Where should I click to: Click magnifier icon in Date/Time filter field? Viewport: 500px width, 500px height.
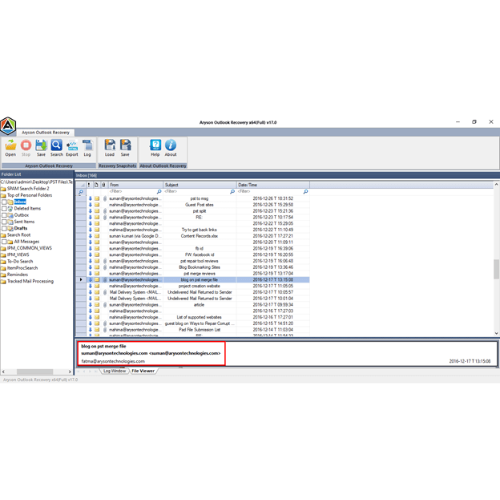click(x=306, y=192)
